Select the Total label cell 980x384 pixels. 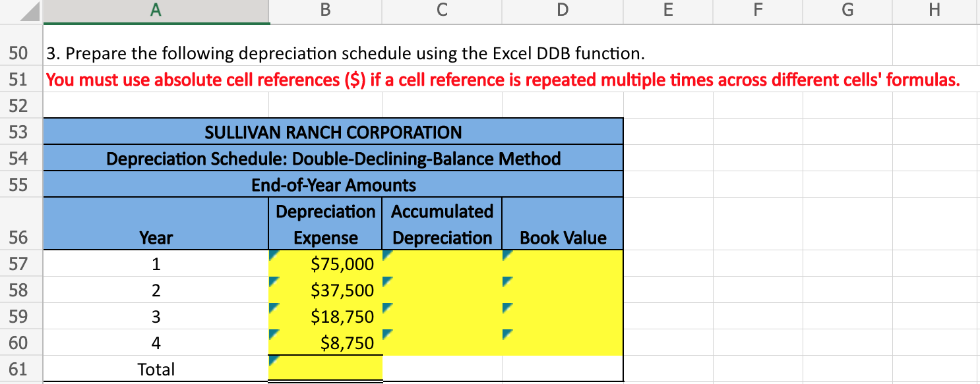(x=156, y=369)
